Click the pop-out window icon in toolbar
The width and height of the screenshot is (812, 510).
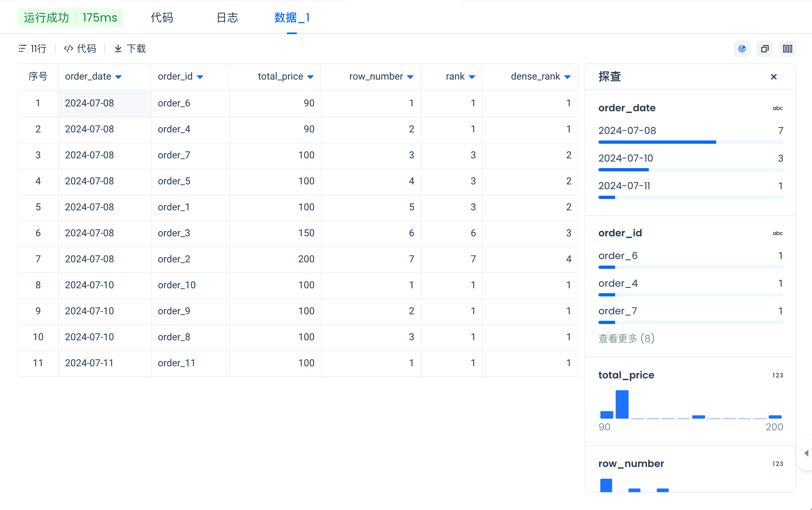(764, 49)
